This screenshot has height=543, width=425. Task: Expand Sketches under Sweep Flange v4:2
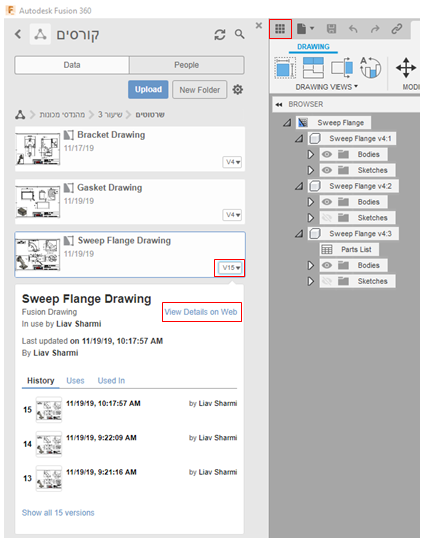click(311, 218)
